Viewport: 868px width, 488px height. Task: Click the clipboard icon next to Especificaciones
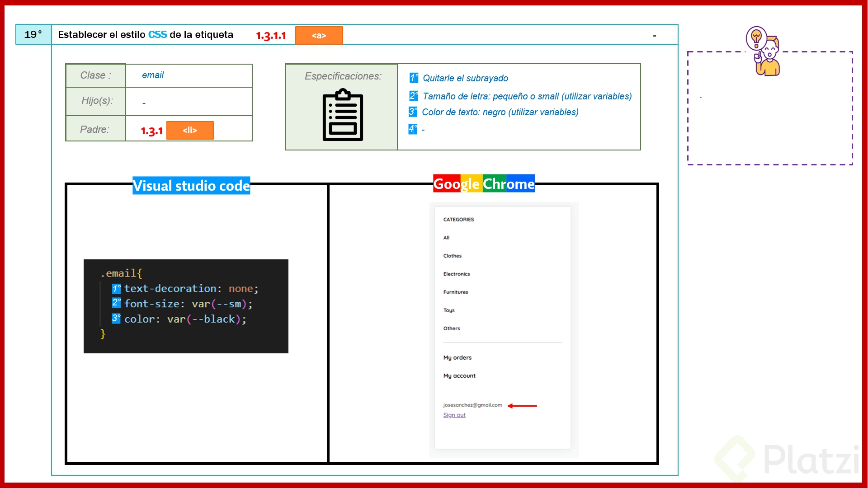coord(342,114)
